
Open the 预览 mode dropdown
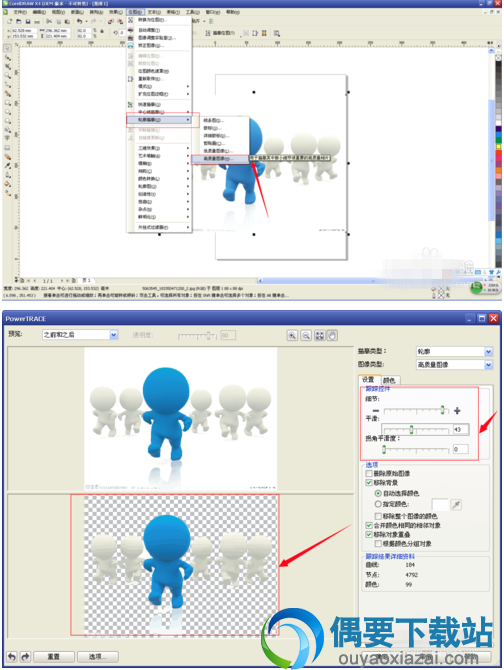pos(80,335)
